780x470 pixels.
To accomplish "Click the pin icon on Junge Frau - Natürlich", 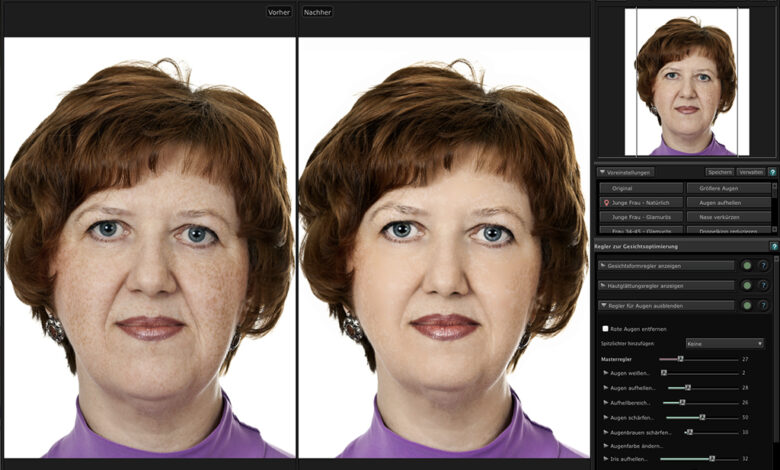I will tap(606, 203).
